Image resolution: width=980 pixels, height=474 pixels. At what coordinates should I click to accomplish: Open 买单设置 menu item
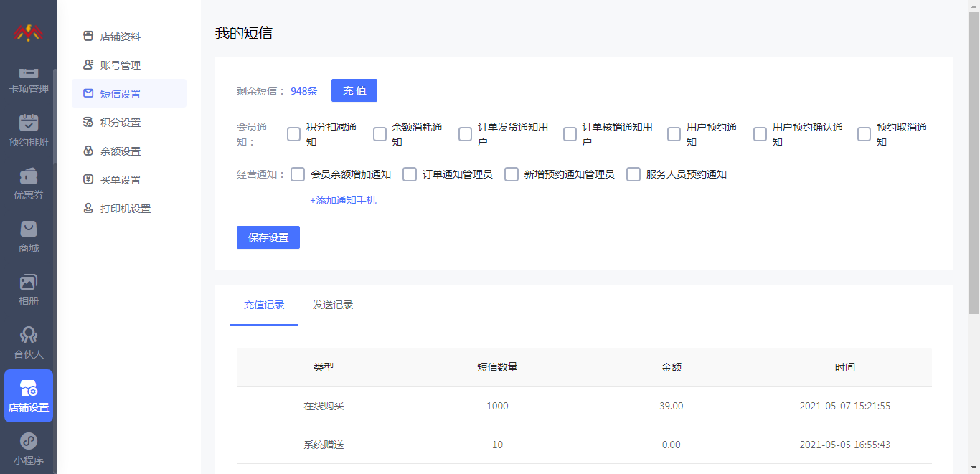pos(129,179)
